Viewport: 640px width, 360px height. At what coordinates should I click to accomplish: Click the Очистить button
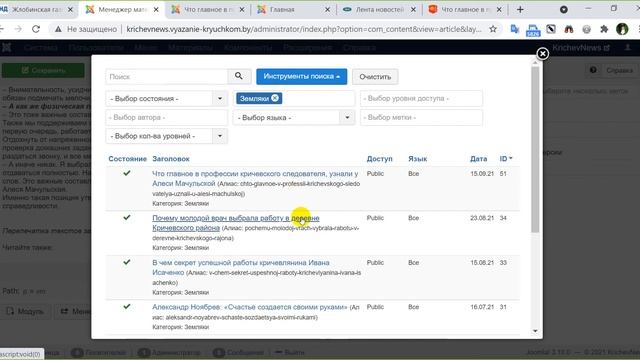(x=375, y=77)
